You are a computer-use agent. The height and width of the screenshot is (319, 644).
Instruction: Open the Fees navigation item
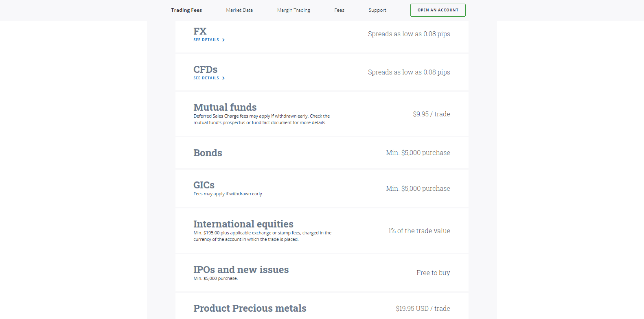(x=339, y=10)
